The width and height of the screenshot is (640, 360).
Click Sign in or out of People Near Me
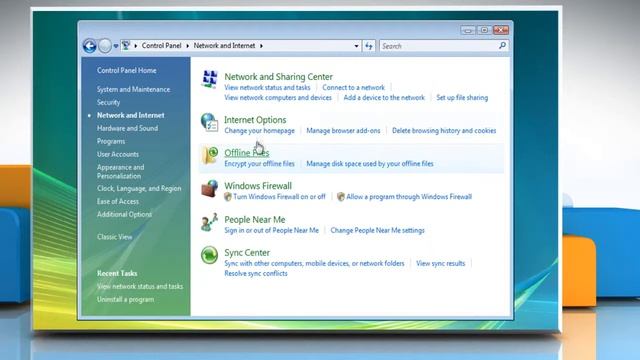[x=271, y=230]
